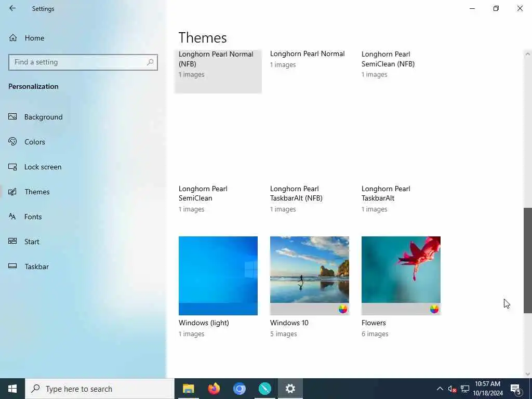Viewport: 532px width, 399px height.
Task: Click the search magnifier in Find a setting
Action: point(150,62)
